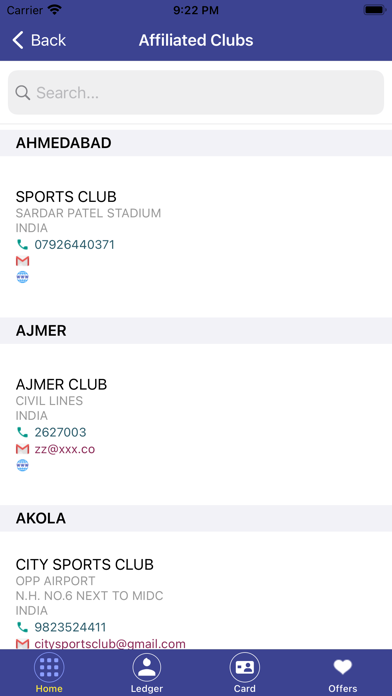The image size is (392, 696).
Task: Tap the phone icon for Sports Club
Action: [22, 245]
